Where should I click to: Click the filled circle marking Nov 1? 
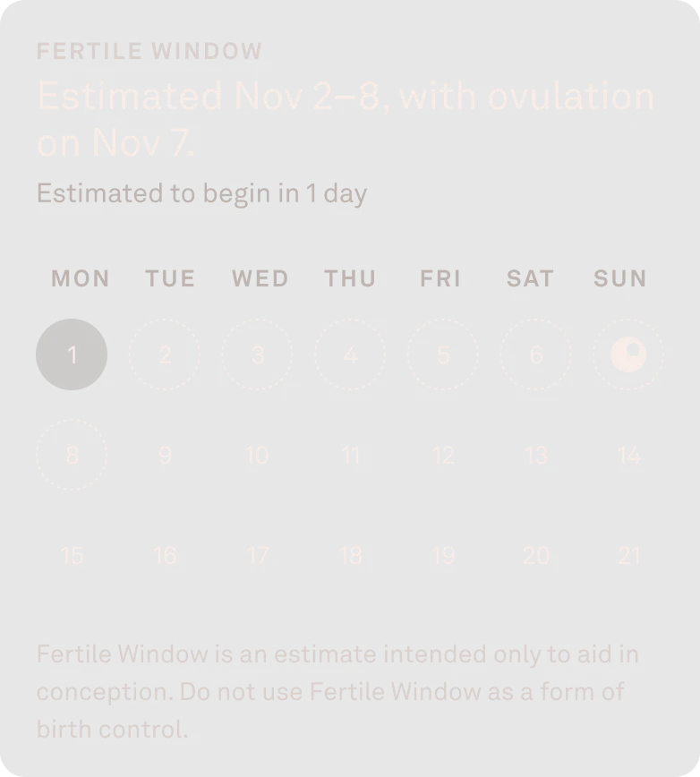pyautogui.click(x=72, y=354)
